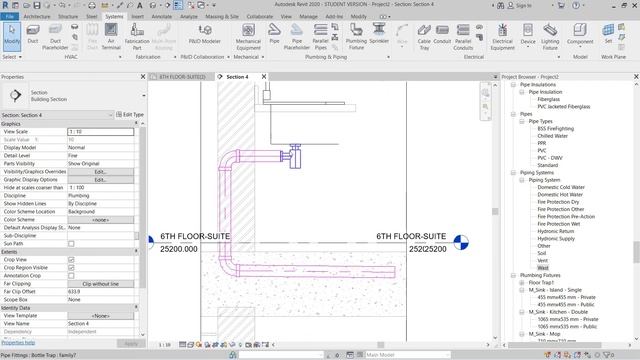The height and width of the screenshot is (360, 640).
Task: Click Edit Type button
Action: (130, 115)
